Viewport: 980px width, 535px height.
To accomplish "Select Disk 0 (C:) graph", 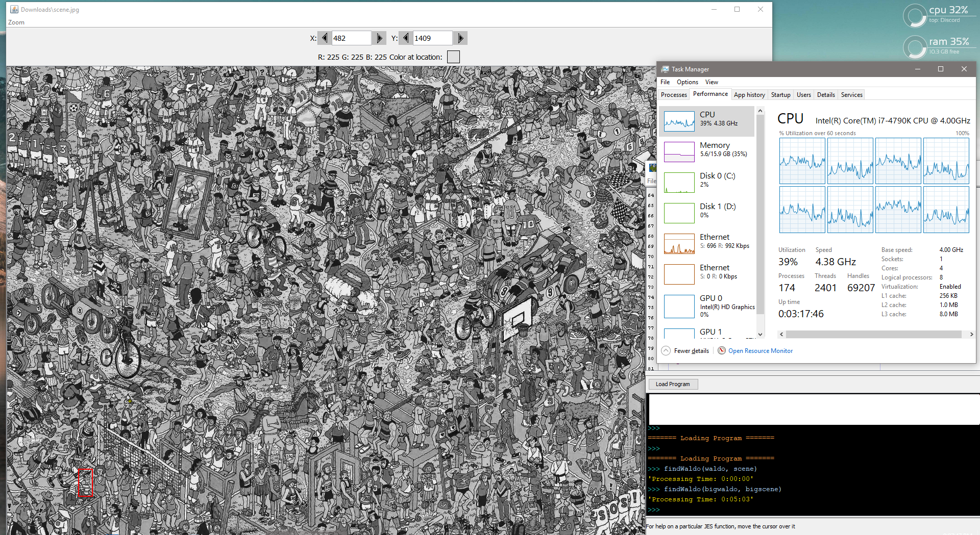I will point(679,183).
